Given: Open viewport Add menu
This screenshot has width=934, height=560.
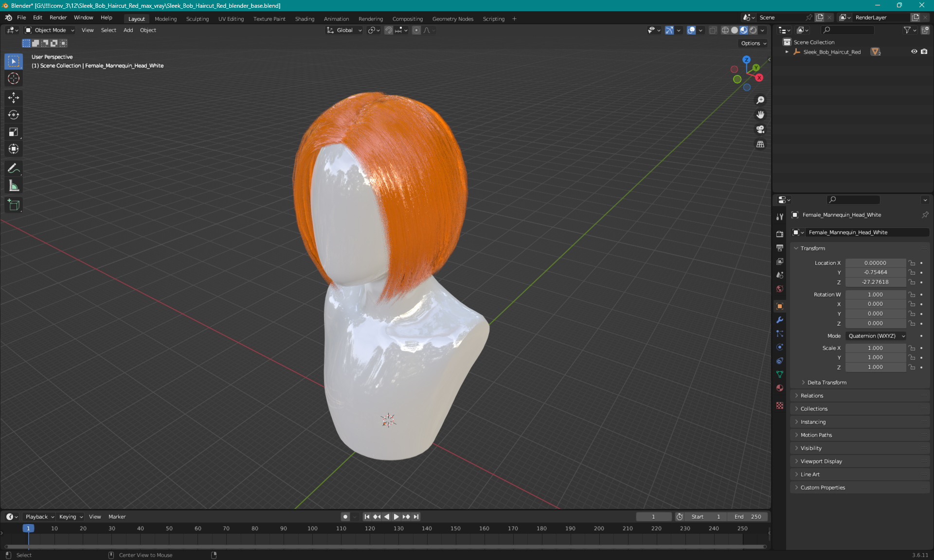Looking at the screenshot, I should click(x=128, y=30).
